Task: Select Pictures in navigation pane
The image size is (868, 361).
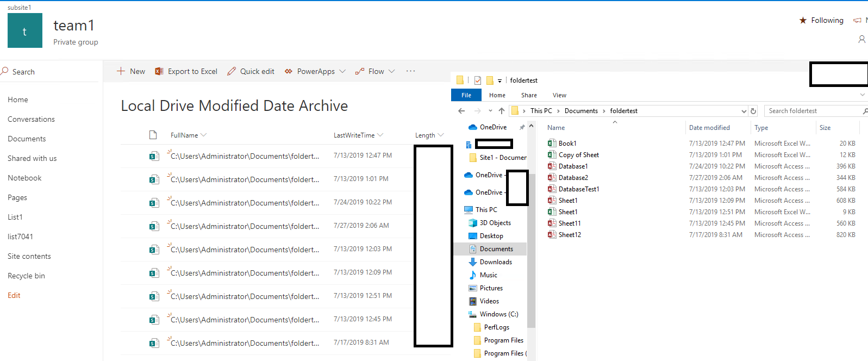Action: point(491,288)
